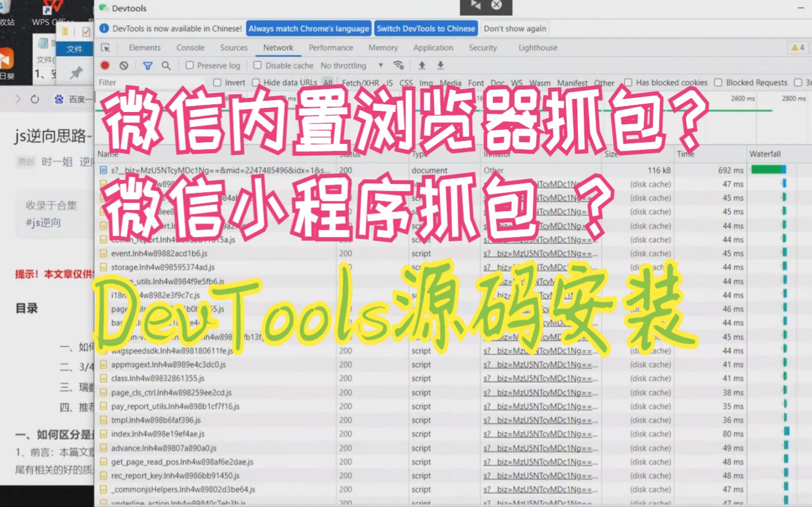The height and width of the screenshot is (507, 812).
Task: Open warnings badge showing 4
Action: (x=798, y=48)
